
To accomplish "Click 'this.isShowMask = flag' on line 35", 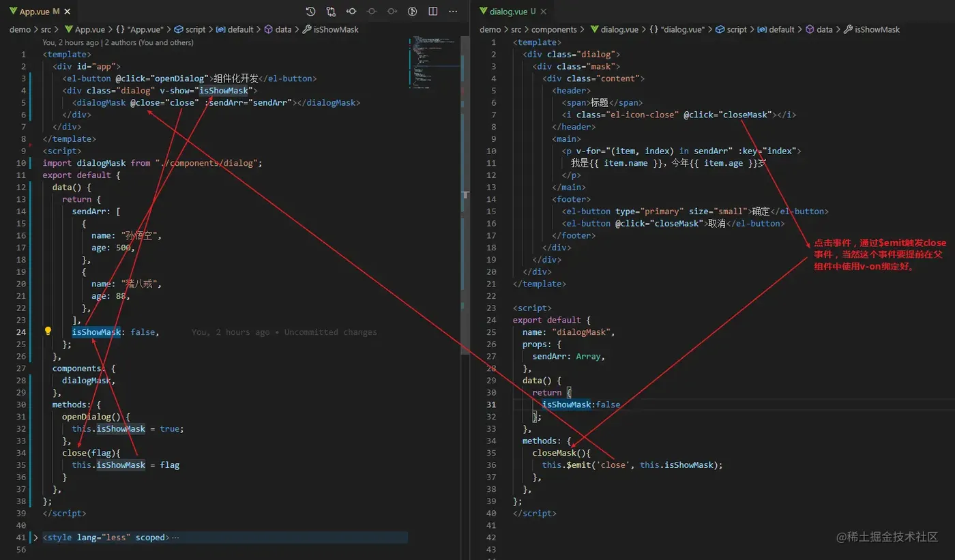I will [x=126, y=465].
